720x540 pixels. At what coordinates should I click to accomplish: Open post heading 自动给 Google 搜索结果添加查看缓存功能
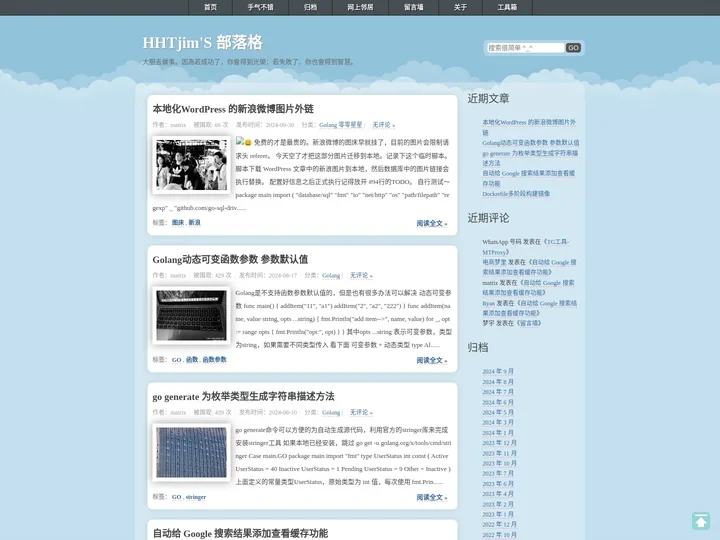pos(240,533)
